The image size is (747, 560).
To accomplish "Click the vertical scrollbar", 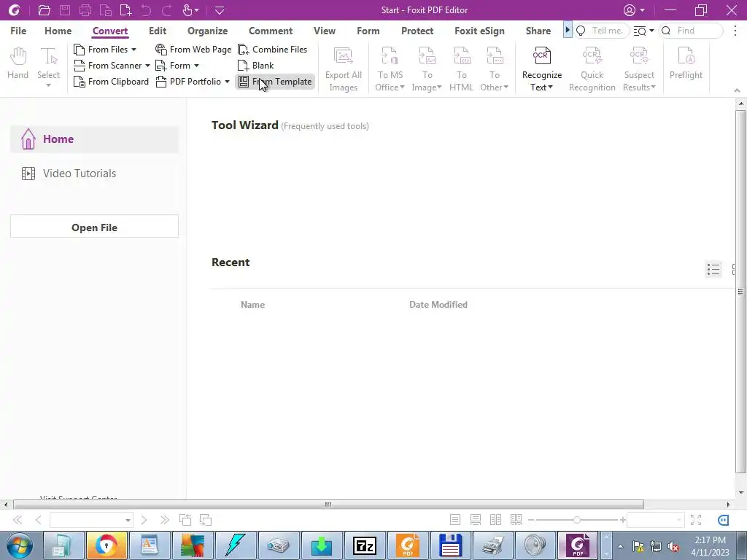I will click(740, 292).
